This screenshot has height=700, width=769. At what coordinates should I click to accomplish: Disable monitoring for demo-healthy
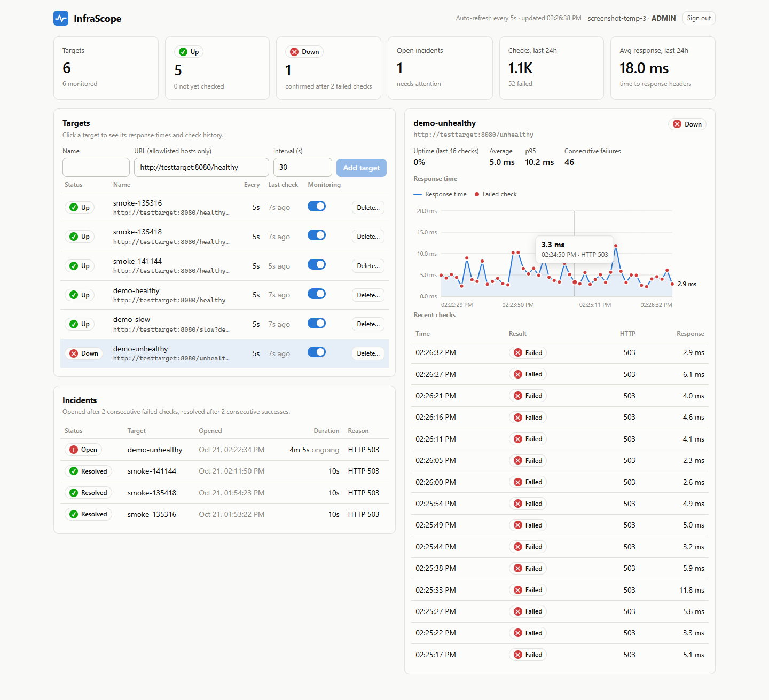click(x=317, y=294)
